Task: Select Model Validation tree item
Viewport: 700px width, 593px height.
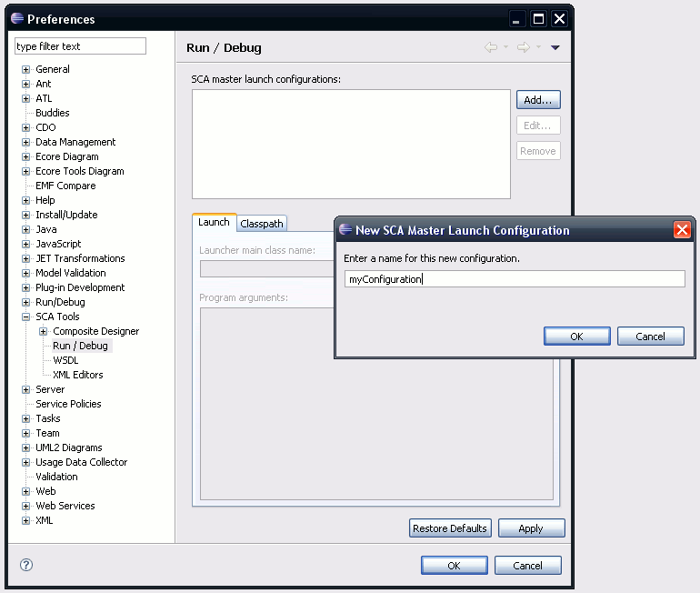Action: pos(71,273)
